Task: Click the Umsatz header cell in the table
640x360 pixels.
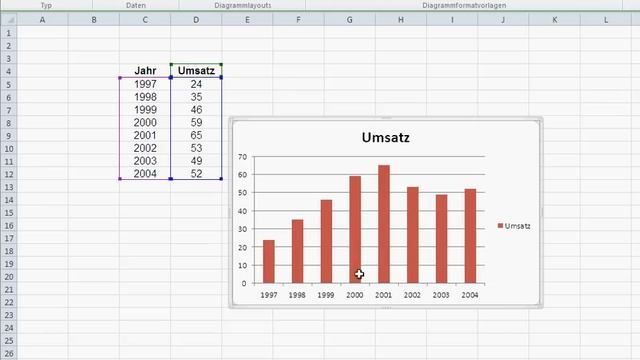Action: coord(196,71)
